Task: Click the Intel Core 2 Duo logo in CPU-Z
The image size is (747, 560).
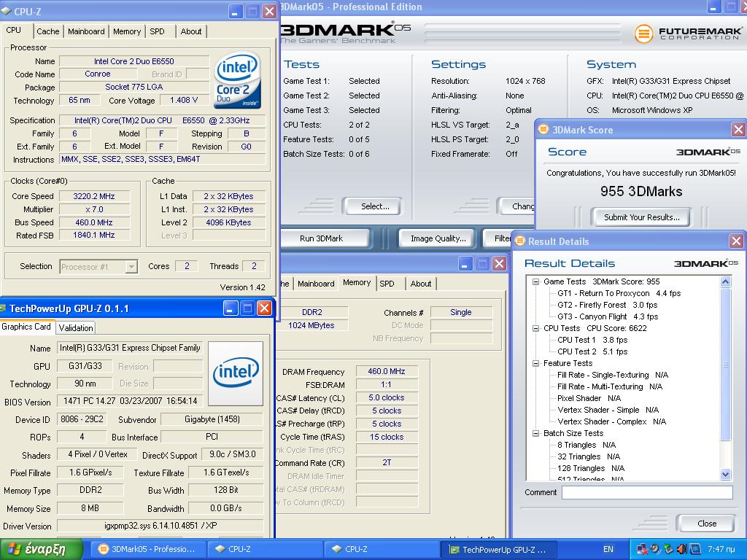Action: pos(237,80)
